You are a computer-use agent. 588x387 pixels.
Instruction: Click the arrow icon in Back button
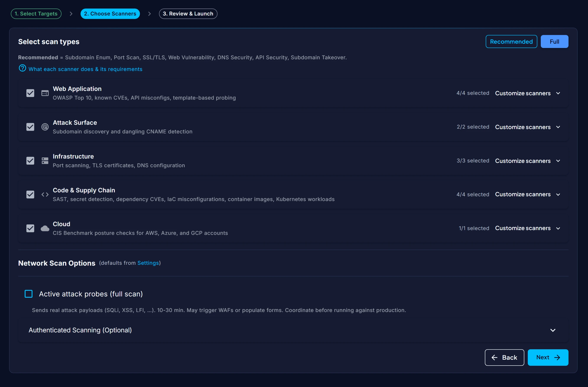494,357
